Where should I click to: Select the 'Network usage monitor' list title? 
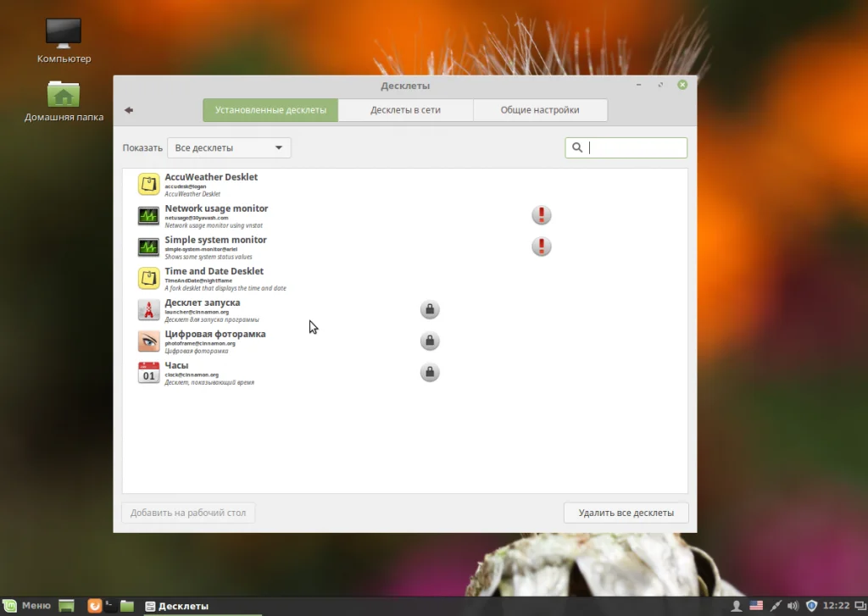tap(216, 208)
